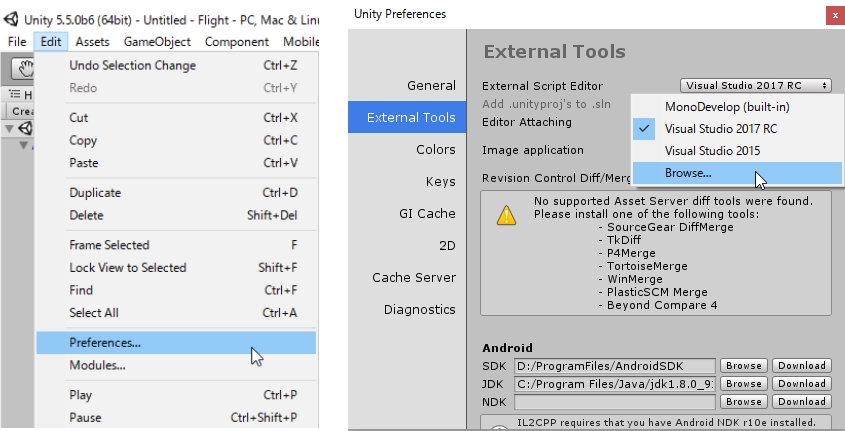This screenshot has height=431, width=845.
Task: Choose Undo Selection Change
Action: pyautogui.click(x=176, y=65)
